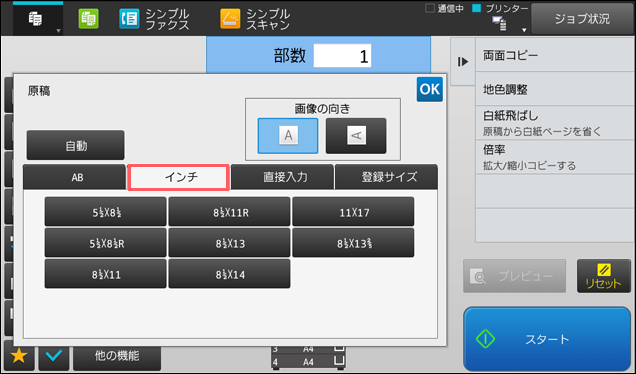Select 8½X13 paper size
The image size is (636, 374).
(x=229, y=243)
